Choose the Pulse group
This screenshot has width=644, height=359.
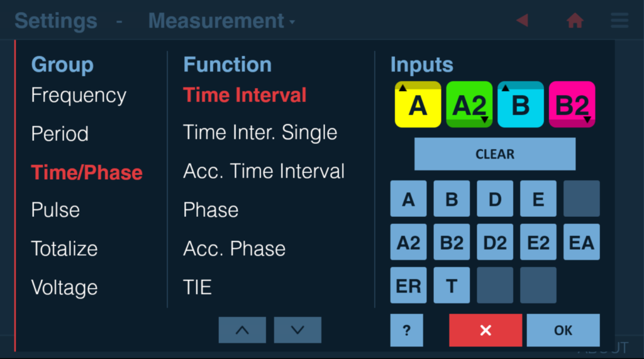55,210
